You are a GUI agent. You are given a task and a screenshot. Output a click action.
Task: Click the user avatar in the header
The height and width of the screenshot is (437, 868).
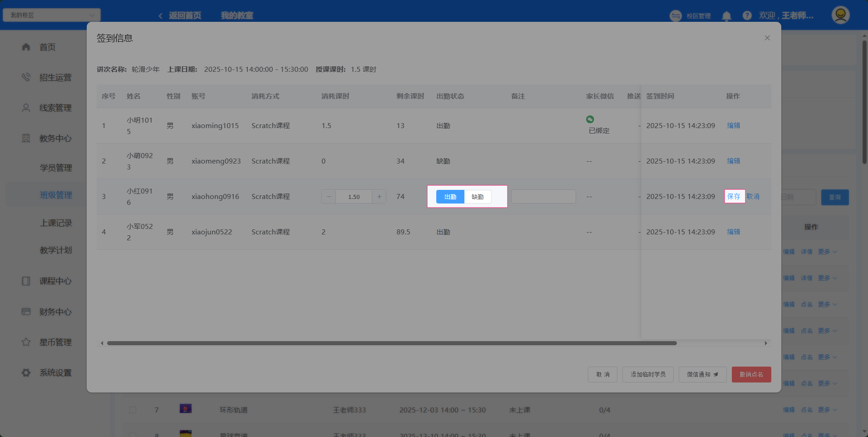point(840,15)
